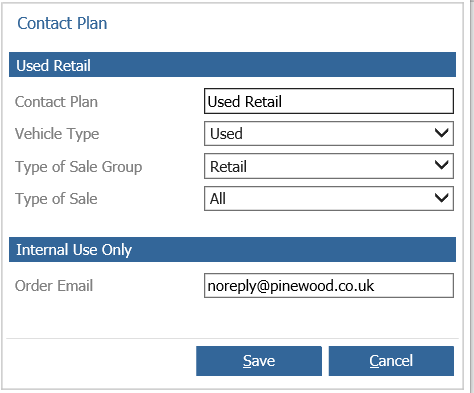
Task: Click the Contact Plan field label
Action: click(56, 102)
